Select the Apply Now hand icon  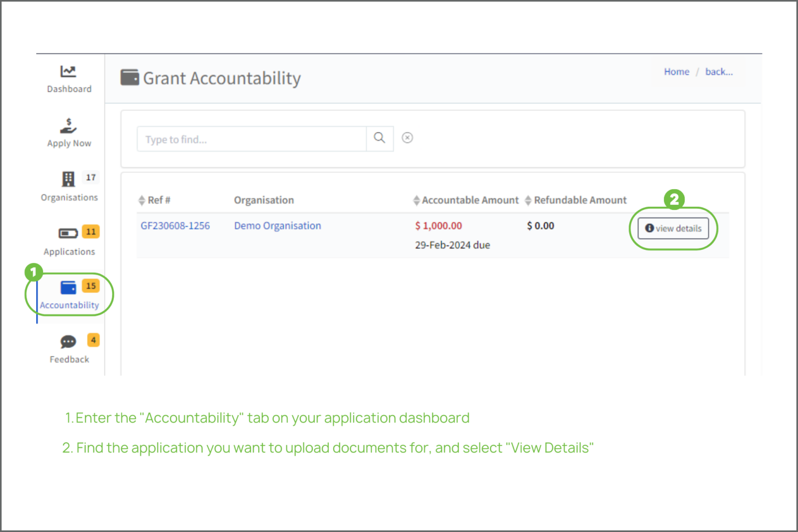point(68,126)
